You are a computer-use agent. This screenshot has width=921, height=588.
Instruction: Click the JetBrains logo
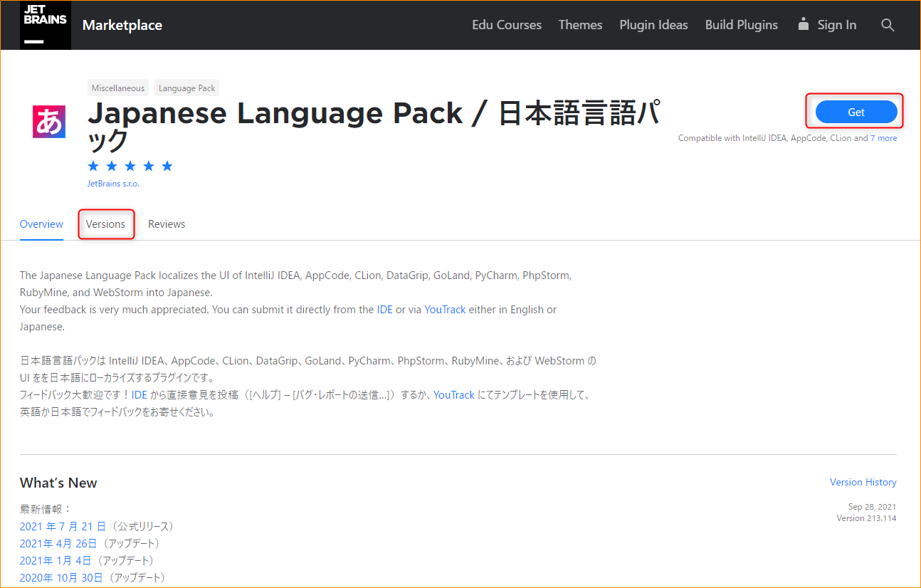[x=45, y=25]
